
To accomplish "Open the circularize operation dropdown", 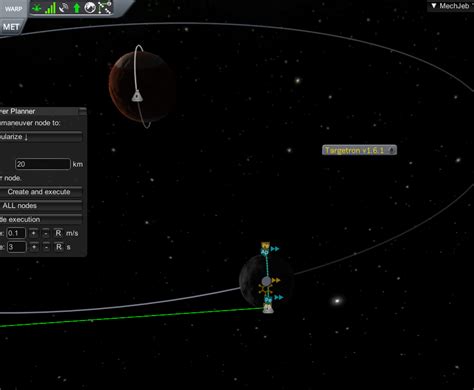I will click(x=41, y=137).
